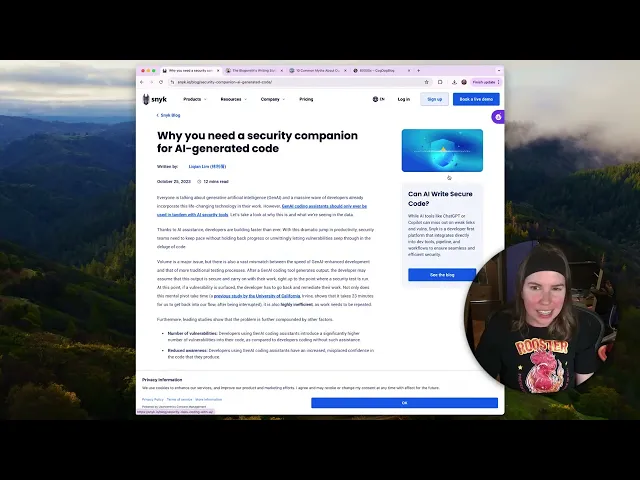Click the Book a live demo button

click(476, 99)
